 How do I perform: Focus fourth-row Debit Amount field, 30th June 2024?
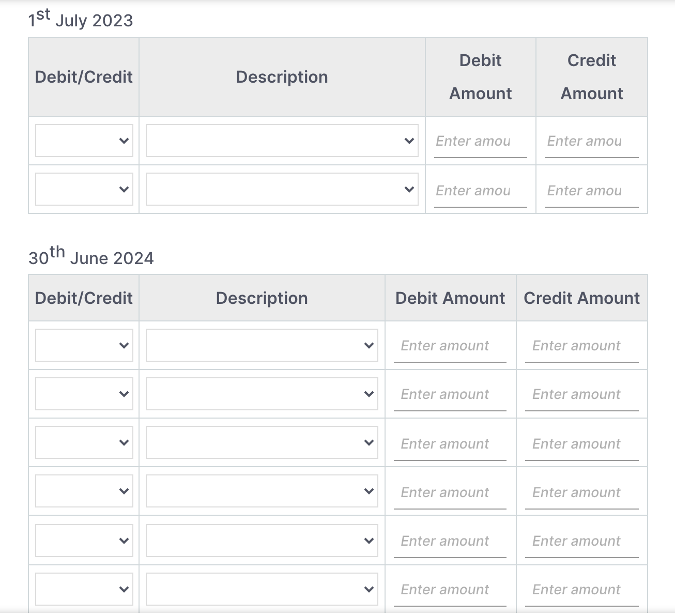450,492
